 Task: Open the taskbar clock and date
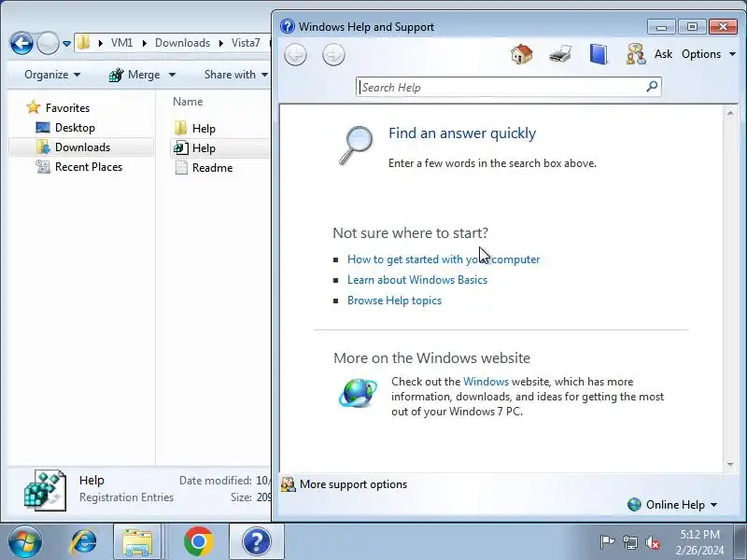point(699,542)
